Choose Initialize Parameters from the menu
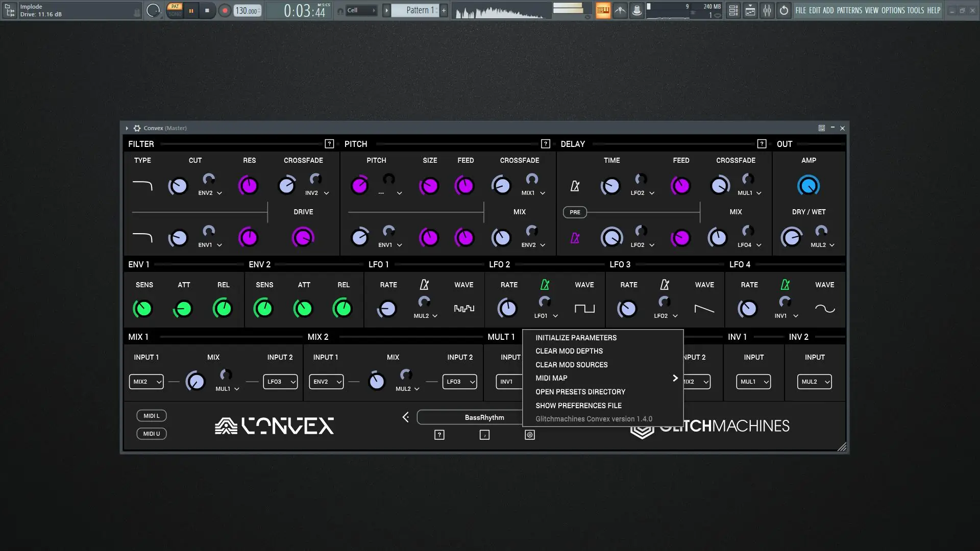The width and height of the screenshot is (980, 551). pyautogui.click(x=576, y=338)
